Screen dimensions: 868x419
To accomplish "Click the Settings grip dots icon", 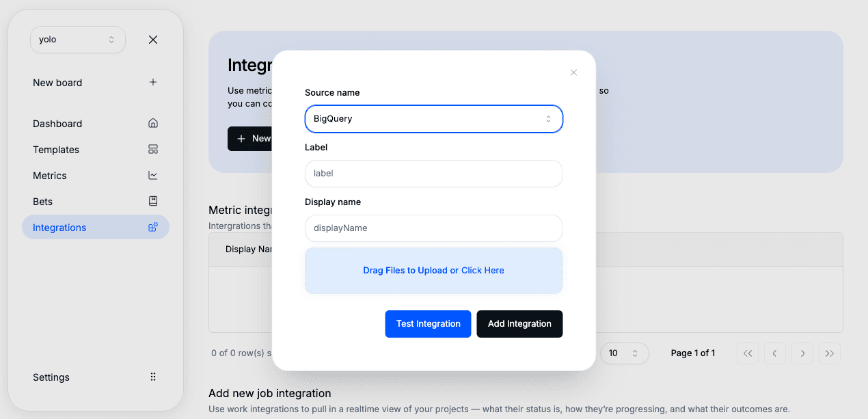I will 153,377.
